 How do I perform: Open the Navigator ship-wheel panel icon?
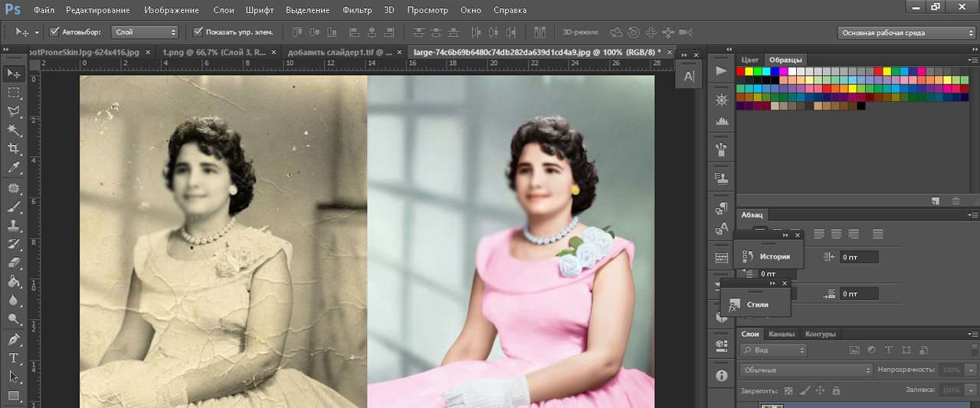(x=721, y=100)
